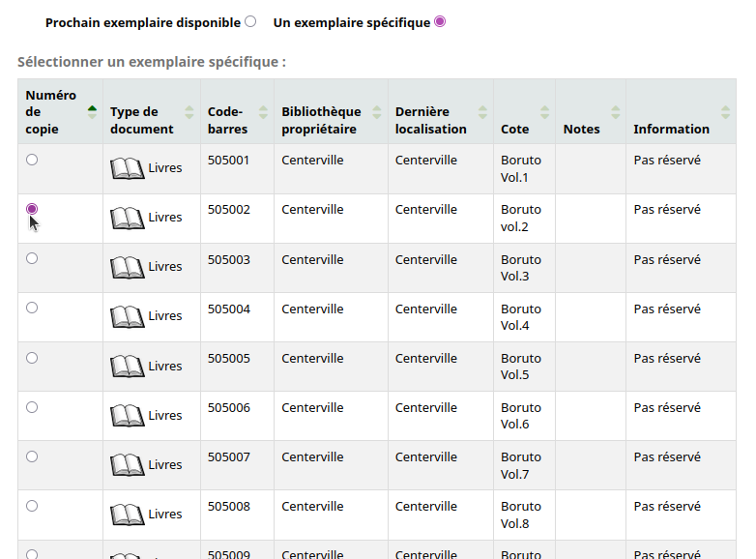756x559 pixels.
Task: Choose the copy with barcode 505006
Action: 32,407
